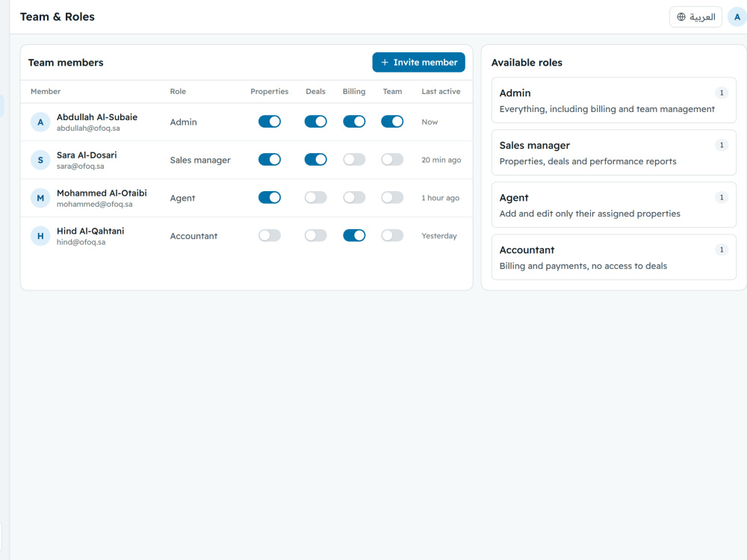The image size is (747, 560).
Task: Enable Deals access for Hind Al-Qahtani
Action: click(316, 236)
